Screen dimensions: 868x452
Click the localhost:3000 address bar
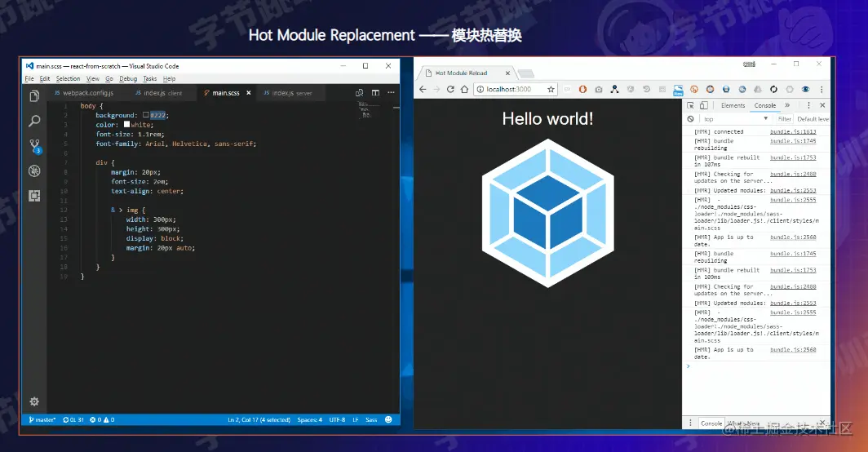tap(515, 89)
